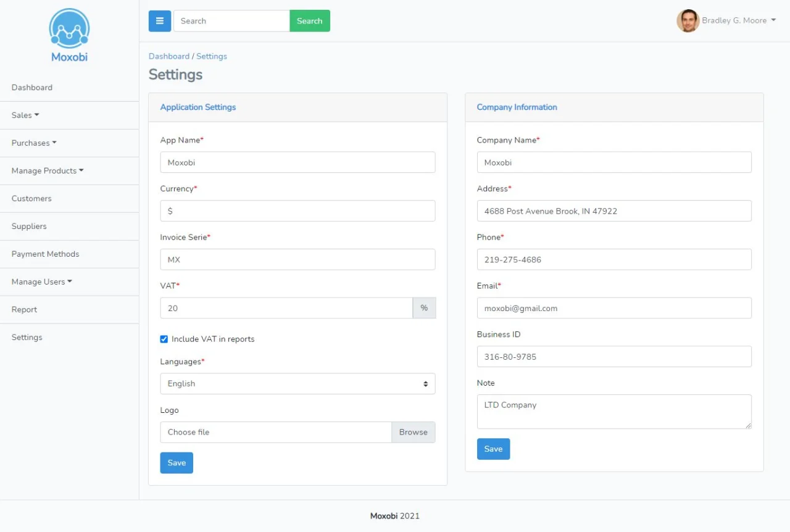Click the Phone input field

[x=614, y=260]
